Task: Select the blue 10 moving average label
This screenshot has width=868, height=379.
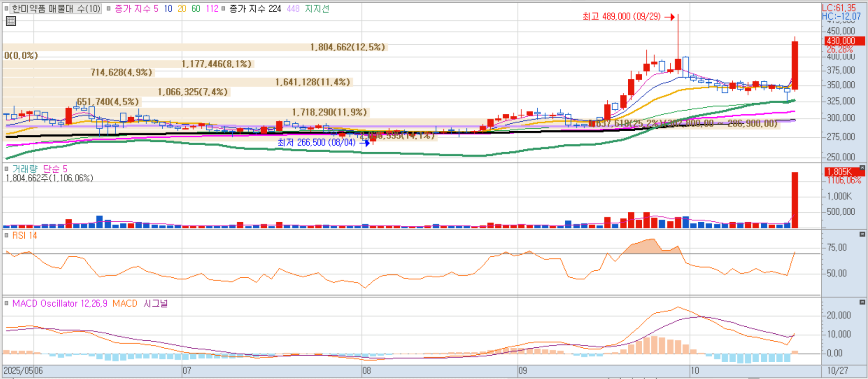Action: (168, 8)
